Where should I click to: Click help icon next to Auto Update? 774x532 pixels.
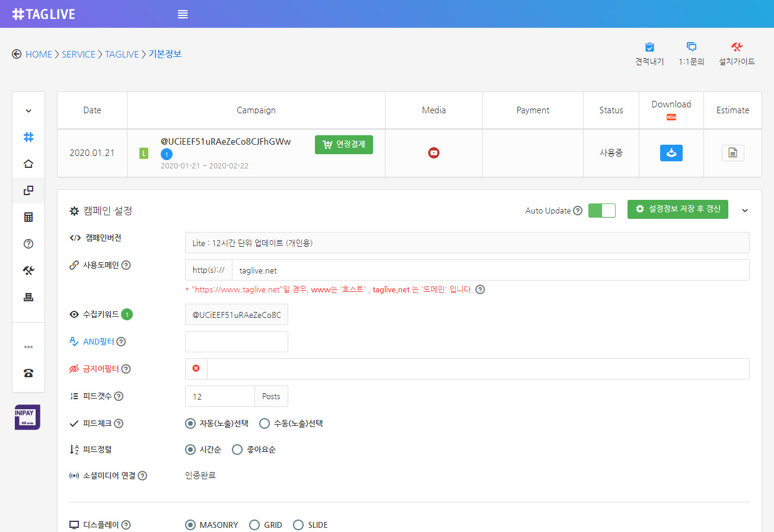578,211
